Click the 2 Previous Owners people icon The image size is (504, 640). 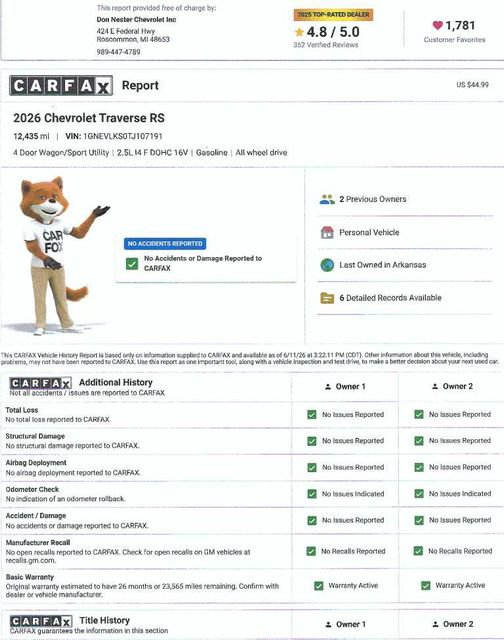[x=327, y=200]
